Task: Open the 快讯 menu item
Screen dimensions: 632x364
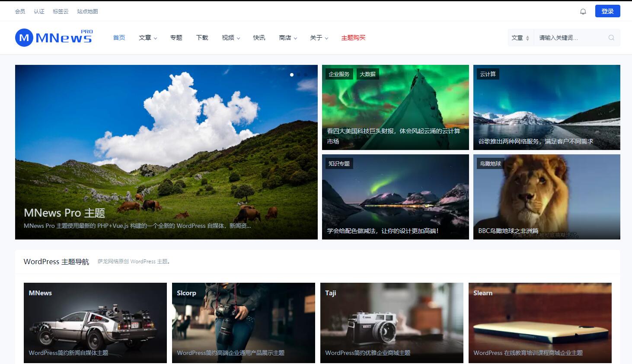Action: click(x=259, y=38)
